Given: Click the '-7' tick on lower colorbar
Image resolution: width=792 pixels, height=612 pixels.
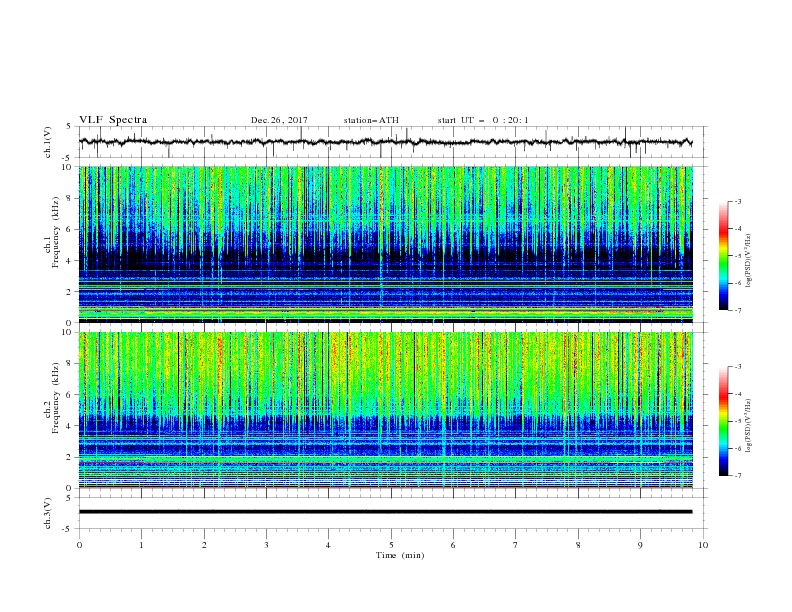Looking at the screenshot, I should point(738,476).
